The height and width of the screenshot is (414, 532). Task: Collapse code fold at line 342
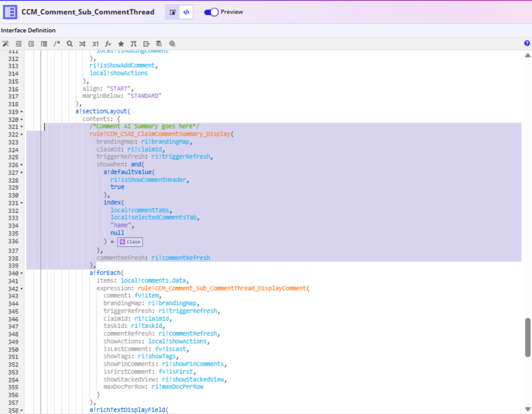[21, 289]
